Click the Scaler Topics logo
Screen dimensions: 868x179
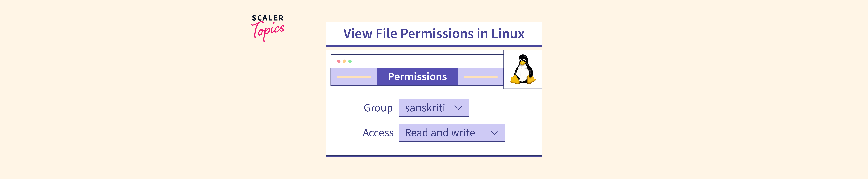(267, 28)
